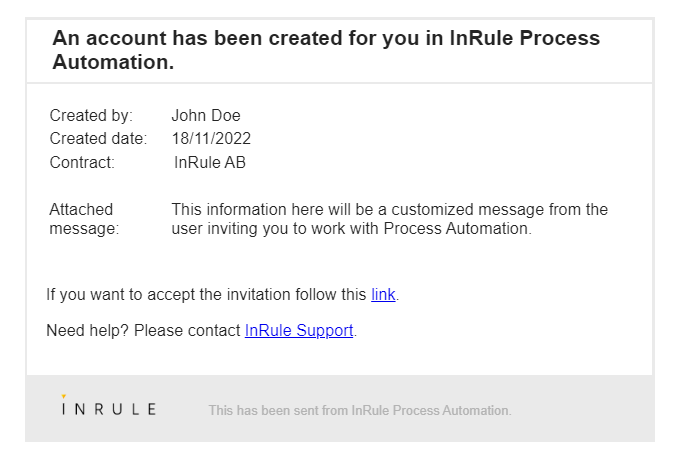Click the "If you want to accept" sentence

(x=206, y=295)
